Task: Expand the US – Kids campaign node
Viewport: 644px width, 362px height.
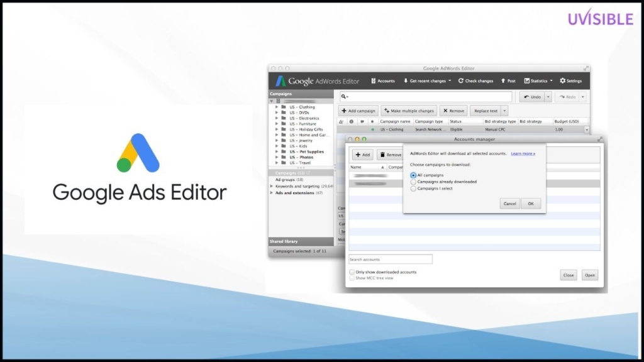Action: (x=277, y=146)
